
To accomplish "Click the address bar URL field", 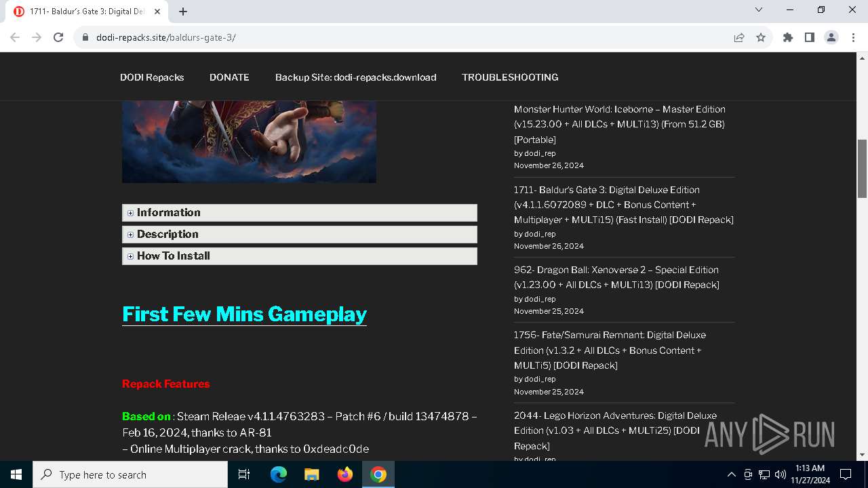I will coord(407,37).
